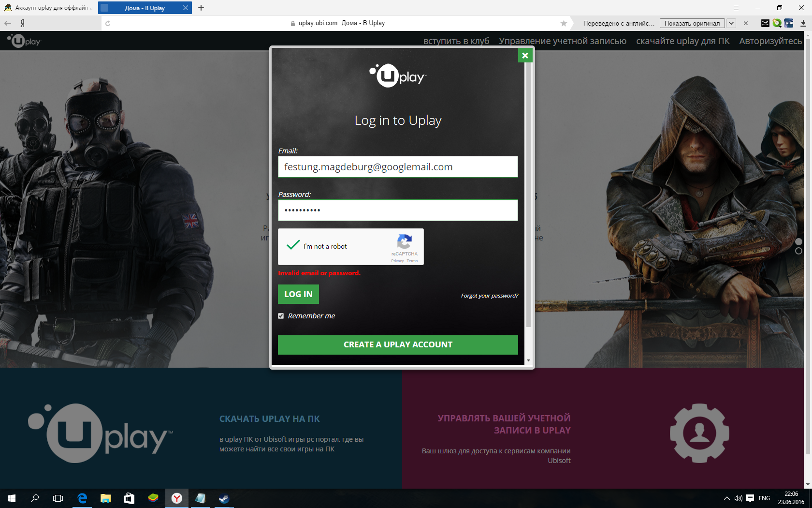Click Показать оригинал translation button
This screenshot has height=508, width=812.
(x=692, y=23)
